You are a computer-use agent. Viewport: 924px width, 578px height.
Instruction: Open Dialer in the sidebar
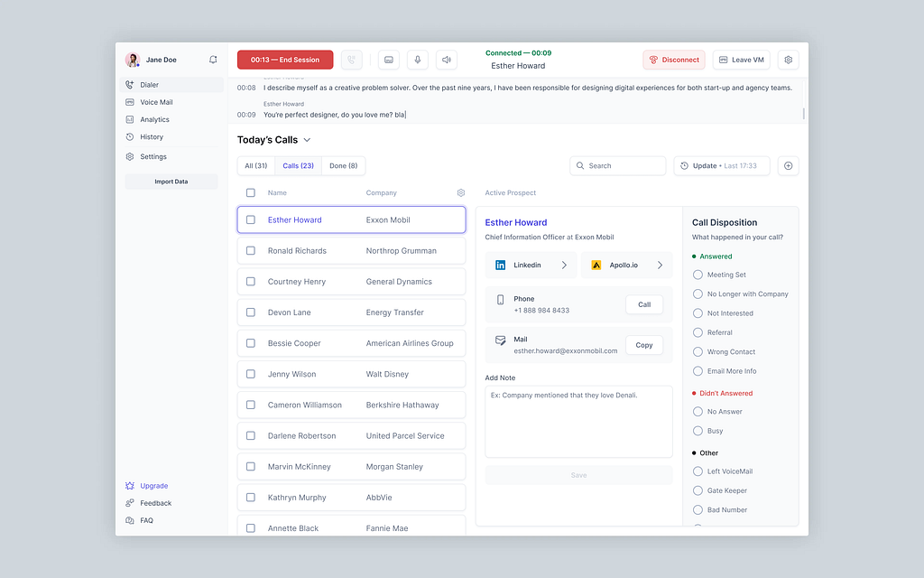[171, 85]
